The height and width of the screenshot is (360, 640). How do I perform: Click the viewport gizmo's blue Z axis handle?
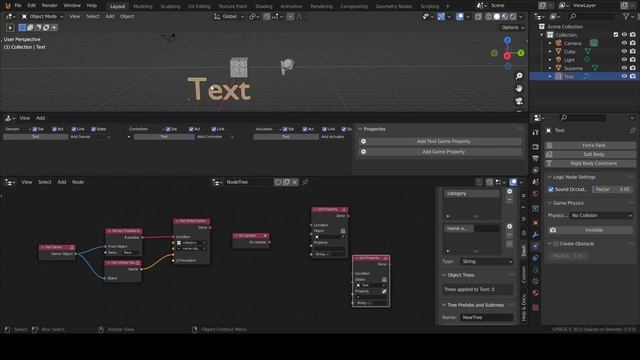tap(507, 40)
